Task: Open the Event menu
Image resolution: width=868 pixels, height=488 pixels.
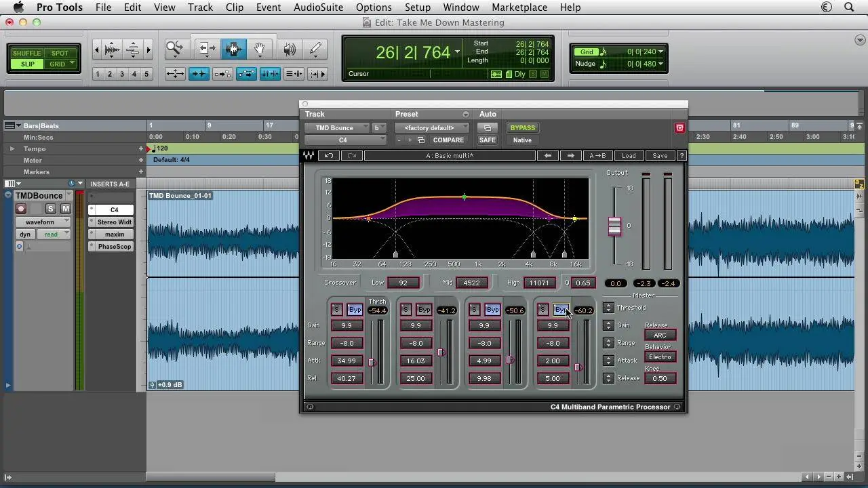Action: pyautogui.click(x=269, y=7)
